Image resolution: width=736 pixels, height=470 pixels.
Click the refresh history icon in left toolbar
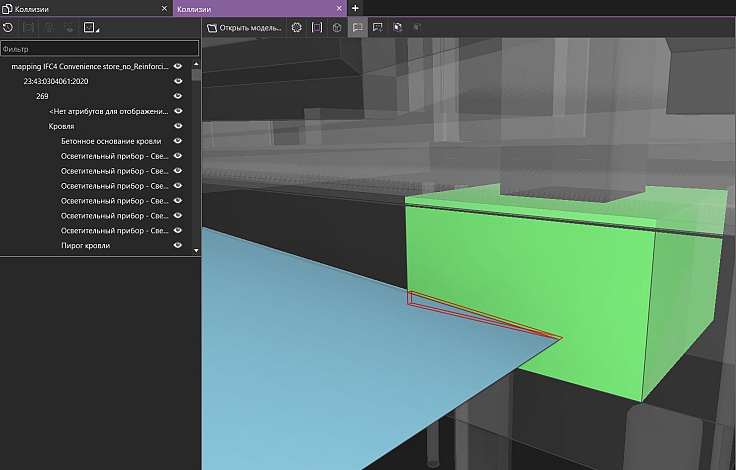tap(8, 27)
